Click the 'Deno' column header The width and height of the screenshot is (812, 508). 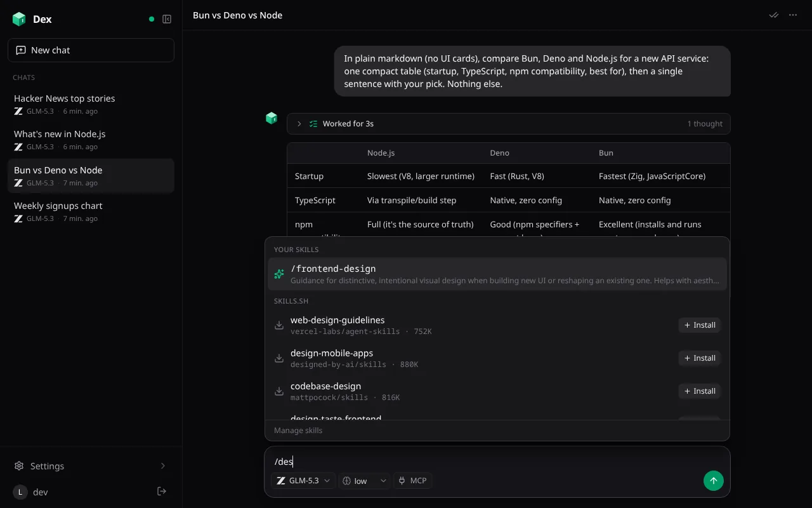pos(500,153)
